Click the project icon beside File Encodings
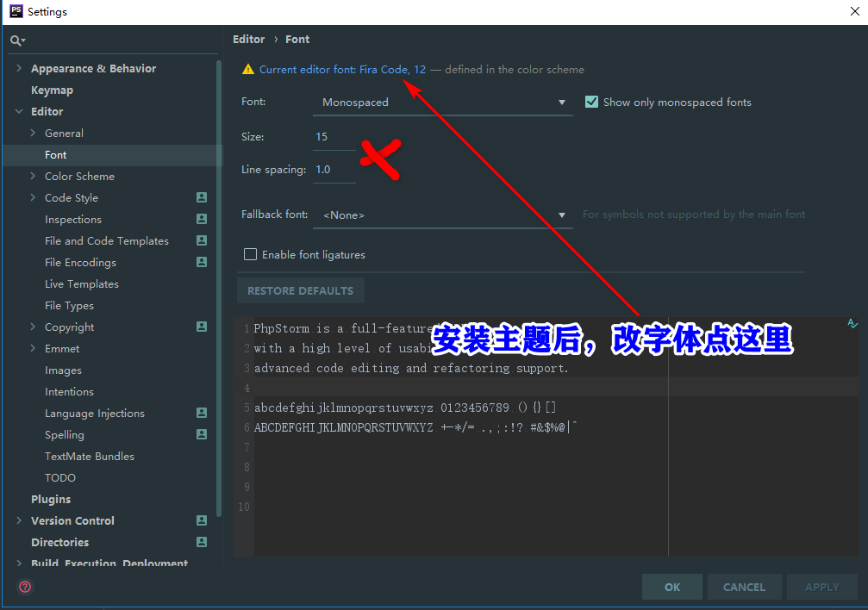 tap(202, 263)
